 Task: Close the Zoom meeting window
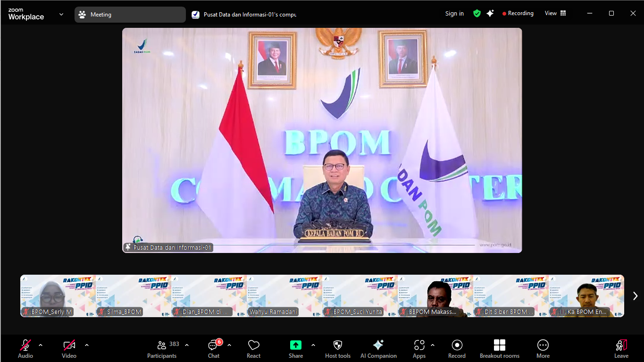(x=633, y=13)
